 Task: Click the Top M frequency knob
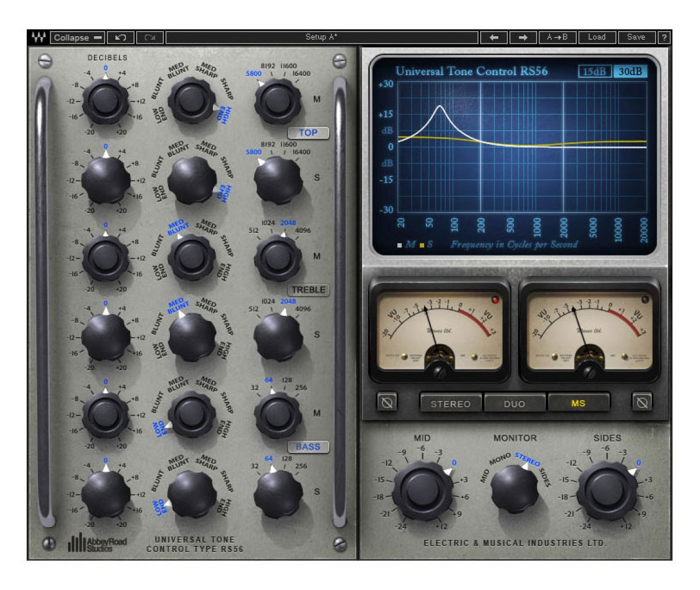point(278,100)
